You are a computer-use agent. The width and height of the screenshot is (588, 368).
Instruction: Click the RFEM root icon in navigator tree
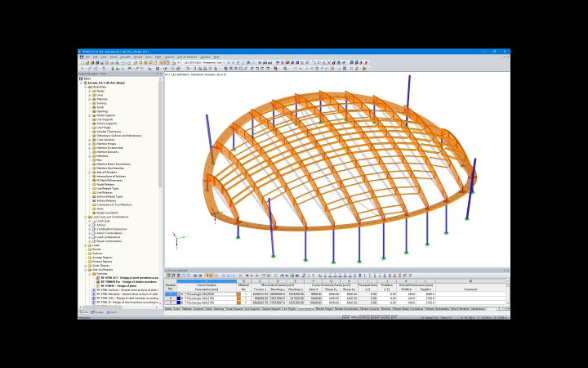[81, 79]
